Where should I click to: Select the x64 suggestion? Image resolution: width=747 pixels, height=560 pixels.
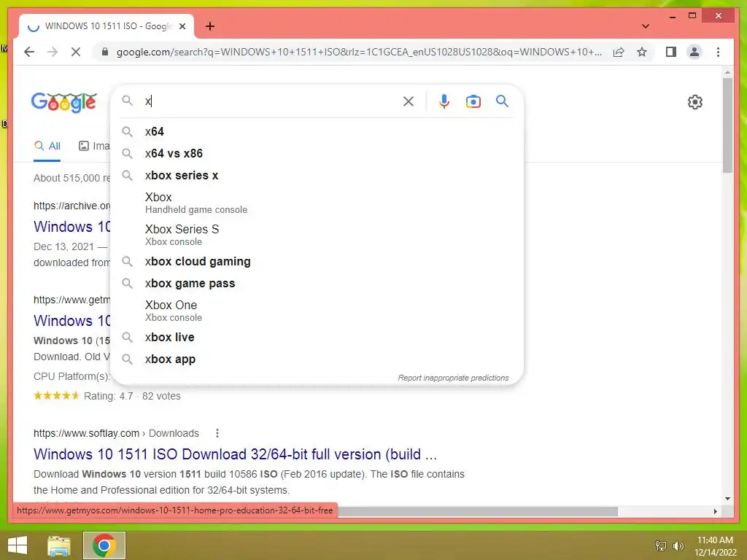[x=317, y=131]
